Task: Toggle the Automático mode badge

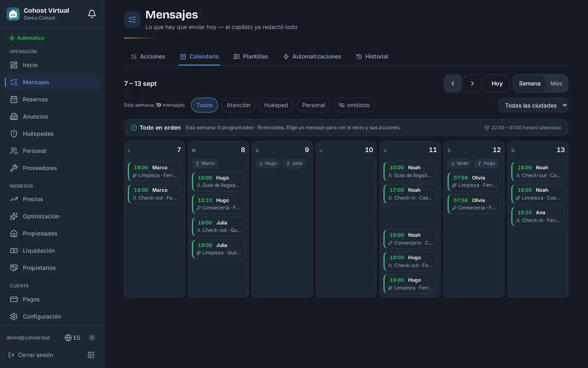Action: pyautogui.click(x=27, y=38)
